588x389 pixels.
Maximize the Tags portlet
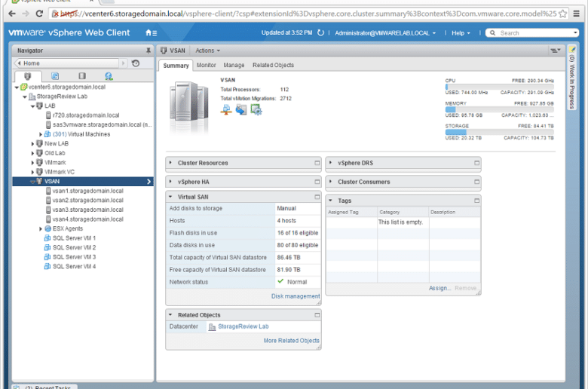476,201
